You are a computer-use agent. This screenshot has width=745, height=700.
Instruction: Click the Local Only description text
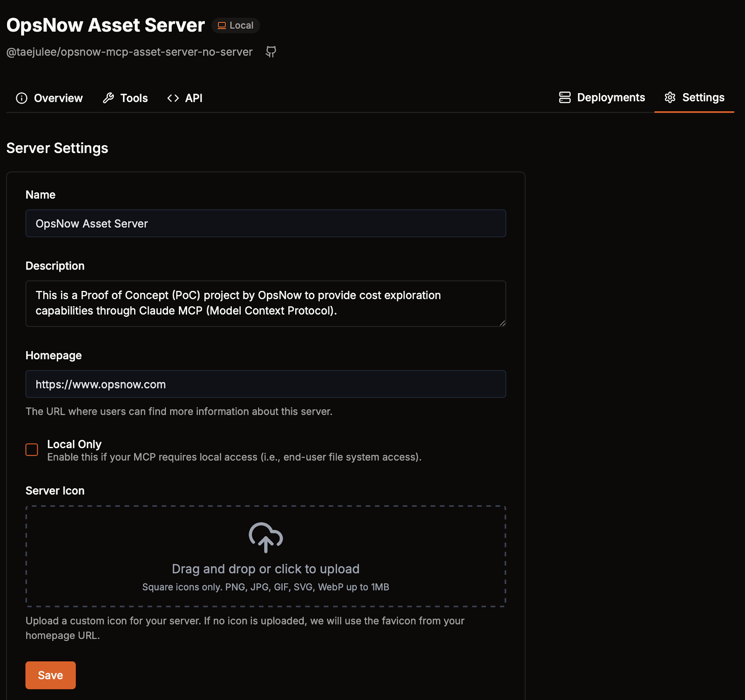[234, 458]
